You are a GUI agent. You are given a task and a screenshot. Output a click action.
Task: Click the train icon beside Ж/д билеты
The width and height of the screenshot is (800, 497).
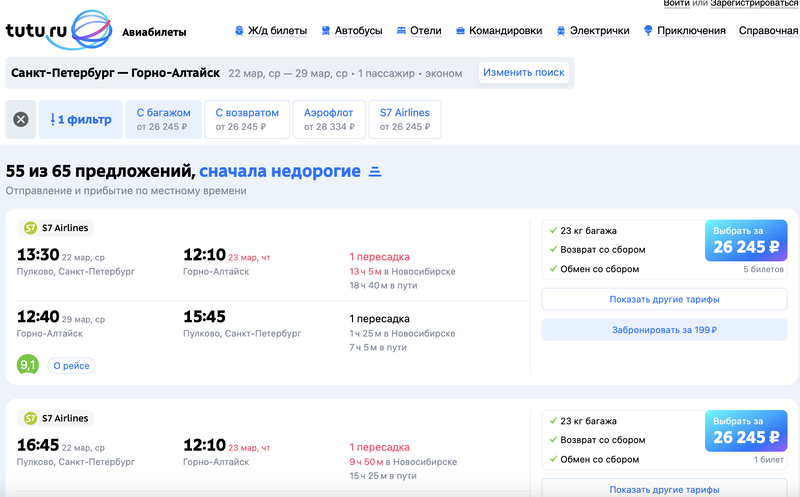[239, 31]
